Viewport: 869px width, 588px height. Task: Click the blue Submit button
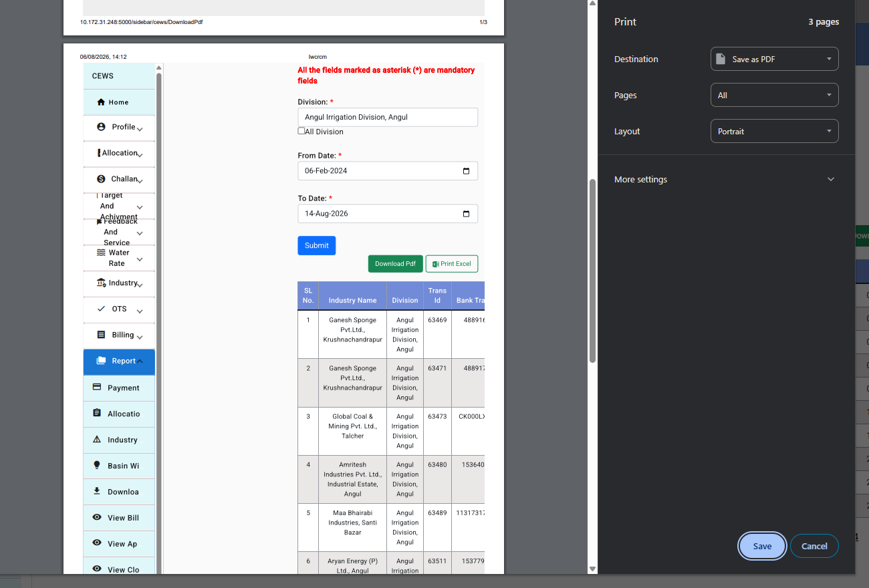[317, 245]
